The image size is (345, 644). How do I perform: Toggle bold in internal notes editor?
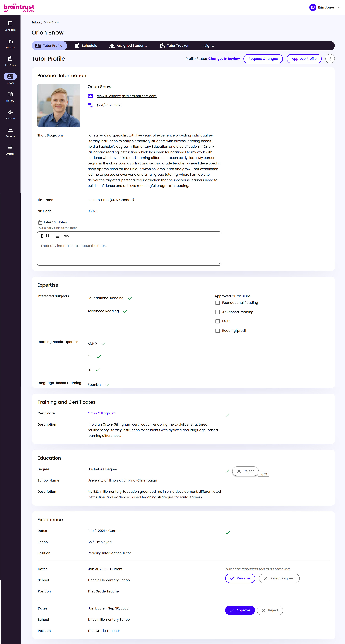(42, 236)
